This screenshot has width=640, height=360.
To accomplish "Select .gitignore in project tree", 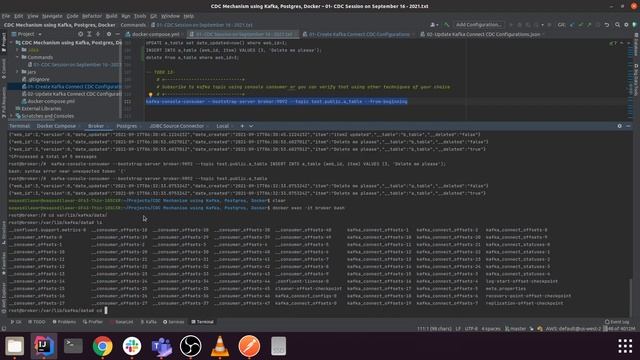I will click(36, 79).
